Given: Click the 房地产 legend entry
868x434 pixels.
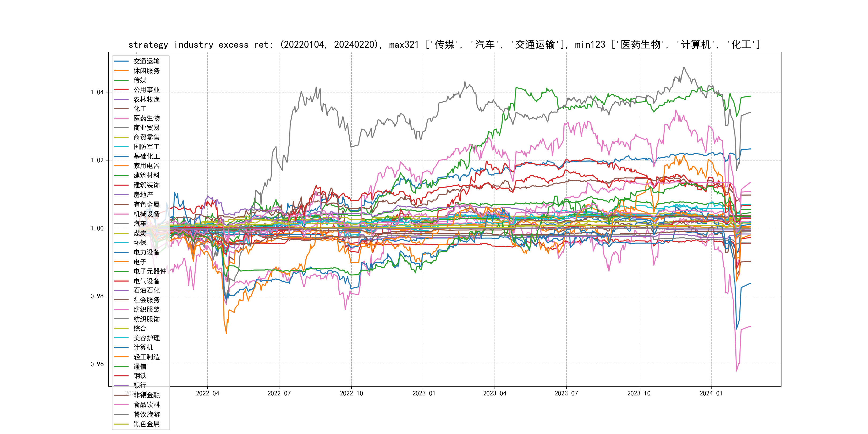Looking at the screenshot, I should click(143, 195).
